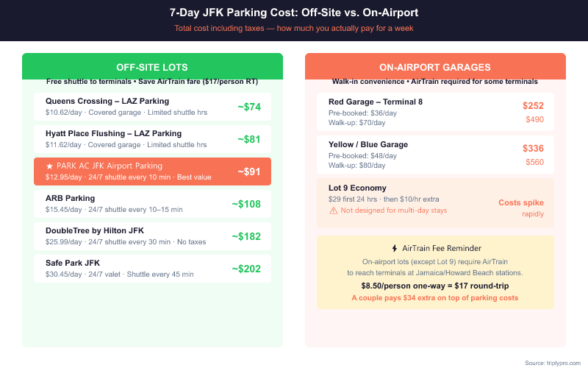The height and width of the screenshot is (368, 588).
Task: Click the warning triangle icon in Lot 9
Action: point(333,210)
